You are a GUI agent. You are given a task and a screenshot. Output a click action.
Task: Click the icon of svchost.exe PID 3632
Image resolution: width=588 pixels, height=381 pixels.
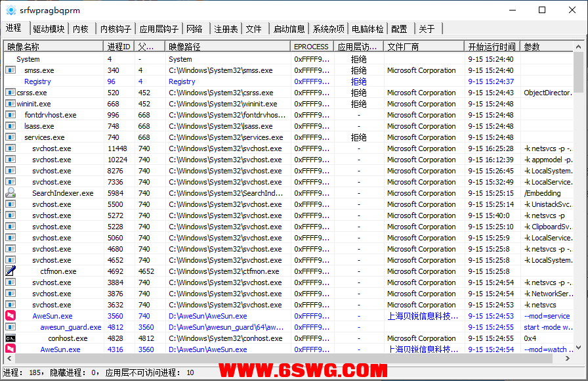(10, 304)
